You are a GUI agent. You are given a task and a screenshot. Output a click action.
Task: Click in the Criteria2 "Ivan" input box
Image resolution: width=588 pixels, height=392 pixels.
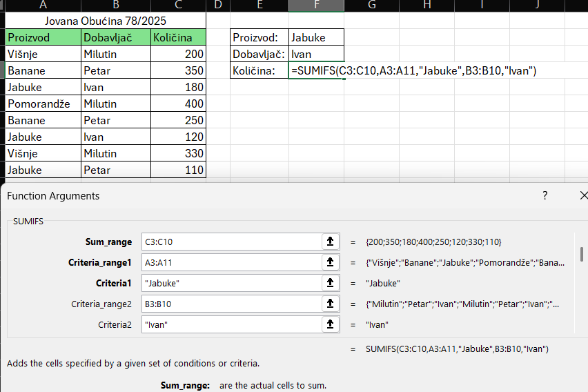231,324
